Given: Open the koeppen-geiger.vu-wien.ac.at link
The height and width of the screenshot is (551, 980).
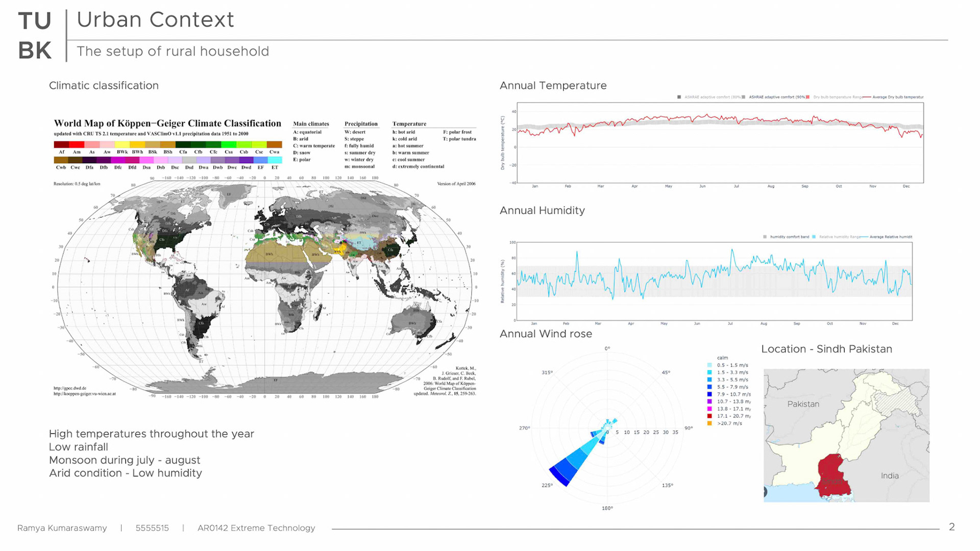Looking at the screenshot, I should tap(85, 394).
